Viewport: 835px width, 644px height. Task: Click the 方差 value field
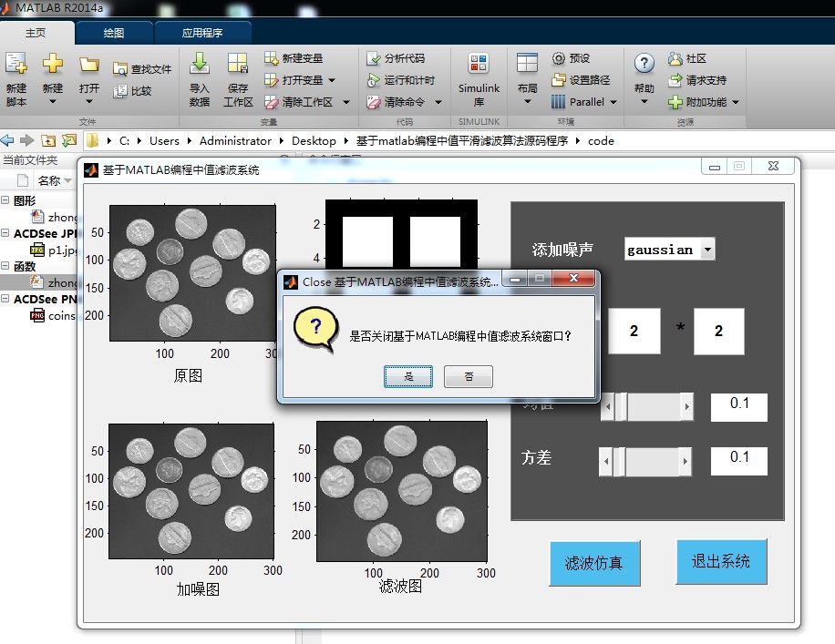click(x=739, y=461)
